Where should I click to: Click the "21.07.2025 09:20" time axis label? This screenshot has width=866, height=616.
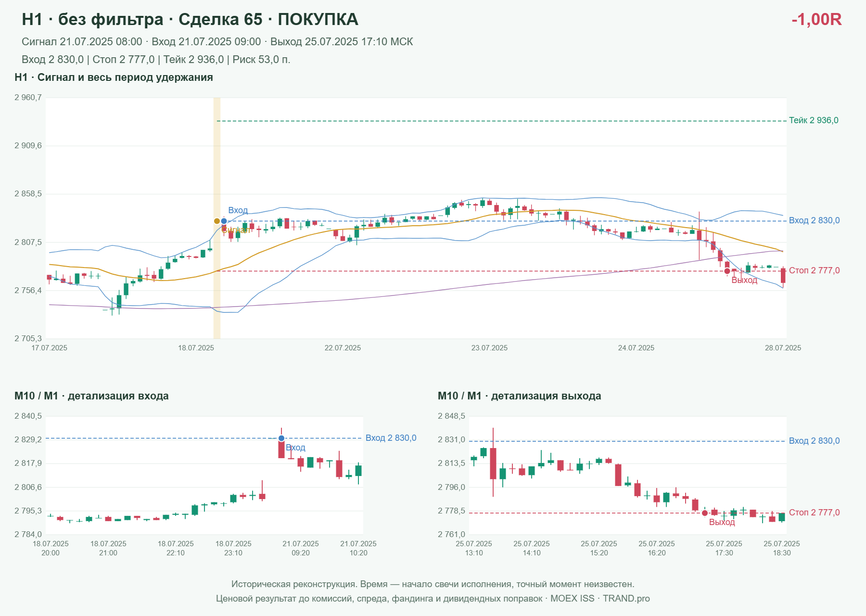[301, 548]
